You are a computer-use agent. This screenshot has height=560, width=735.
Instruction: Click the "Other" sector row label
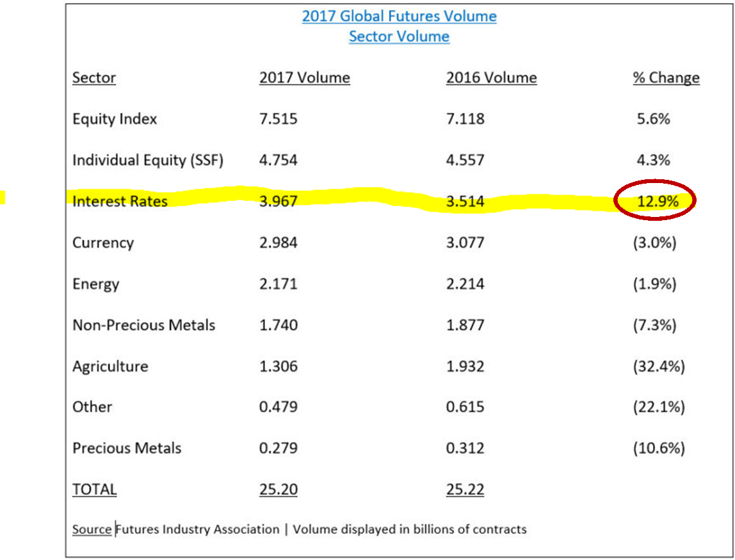92,407
